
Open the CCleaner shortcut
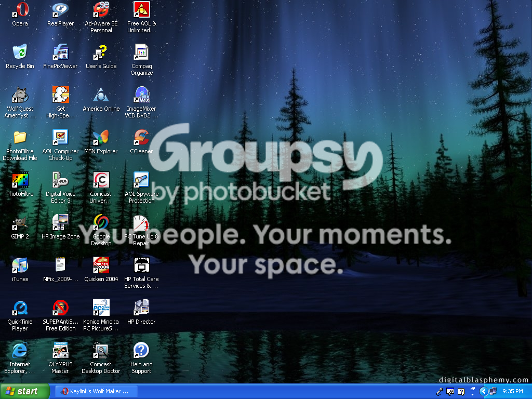(141, 137)
